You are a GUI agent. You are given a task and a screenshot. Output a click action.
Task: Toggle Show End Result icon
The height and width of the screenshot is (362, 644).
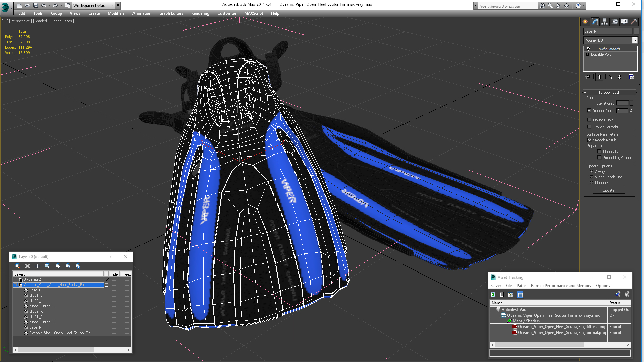(x=600, y=77)
